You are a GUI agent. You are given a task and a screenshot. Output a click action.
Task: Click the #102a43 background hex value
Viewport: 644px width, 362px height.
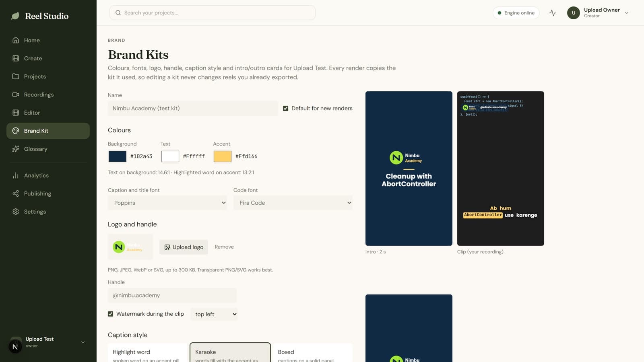coord(141,156)
